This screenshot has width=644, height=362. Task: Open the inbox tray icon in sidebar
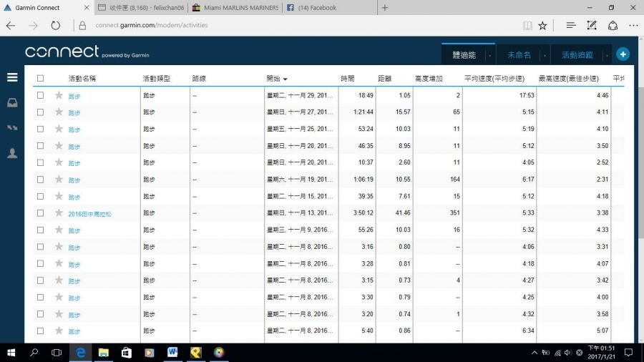[x=12, y=102]
